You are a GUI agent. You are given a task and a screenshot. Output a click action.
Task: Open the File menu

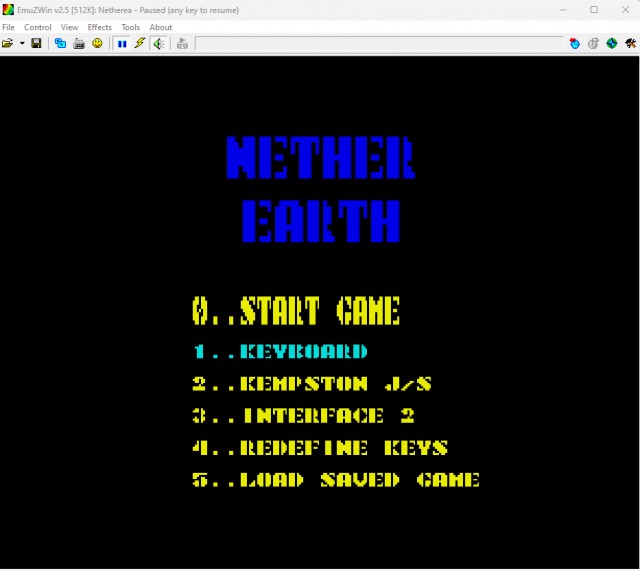click(x=8, y=27)
